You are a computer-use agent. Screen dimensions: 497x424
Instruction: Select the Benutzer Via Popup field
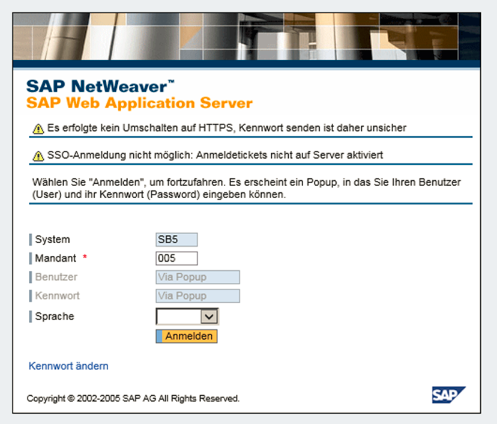click(198, 277)
